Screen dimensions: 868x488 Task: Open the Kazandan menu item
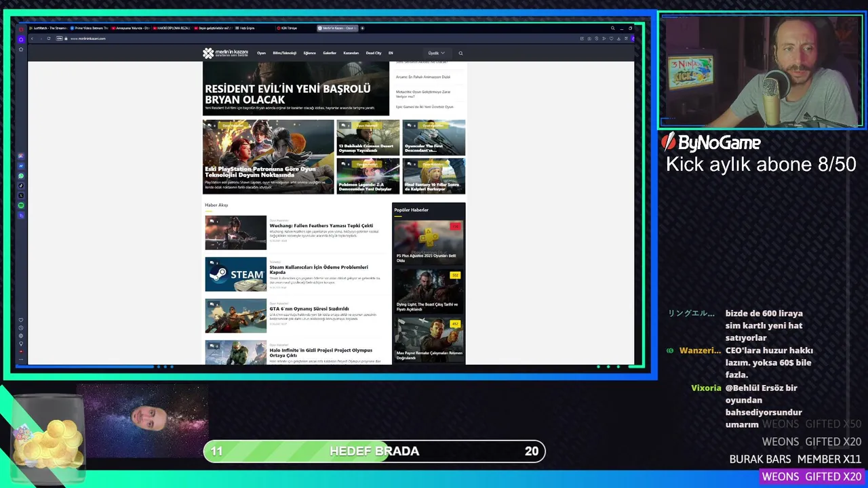pyautogui.click(x=351, y=53)
